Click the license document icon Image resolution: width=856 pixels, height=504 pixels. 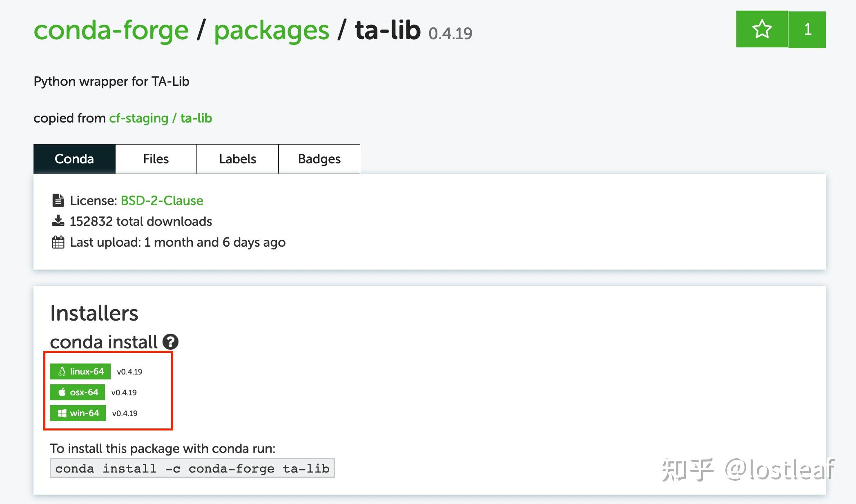pyautogui.click(x=58, y=200)
